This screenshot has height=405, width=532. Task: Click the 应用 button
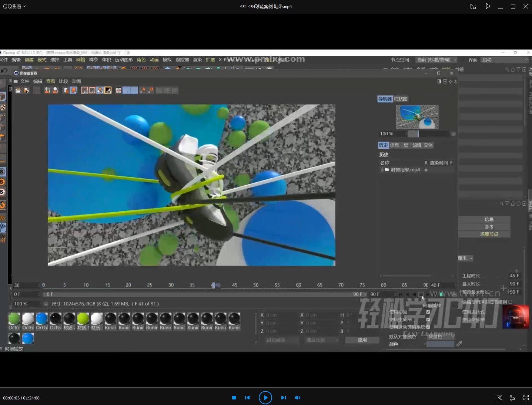point(362,340)
